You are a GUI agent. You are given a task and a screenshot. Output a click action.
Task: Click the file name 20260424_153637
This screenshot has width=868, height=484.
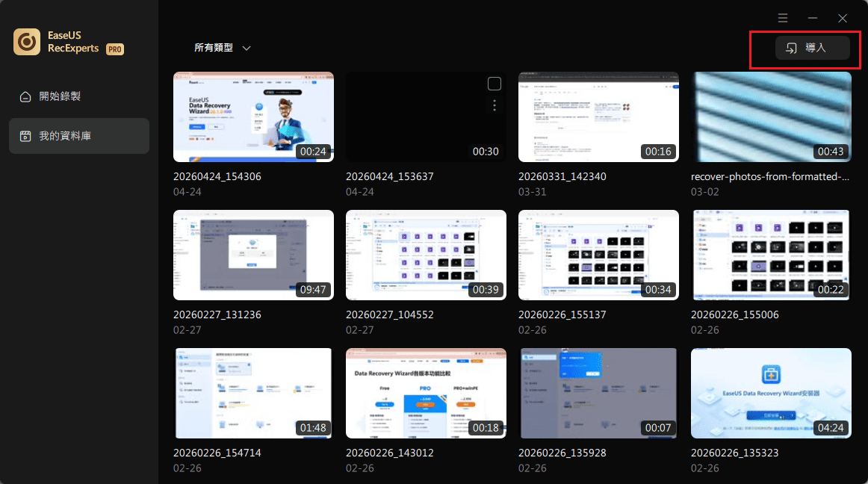390,177
